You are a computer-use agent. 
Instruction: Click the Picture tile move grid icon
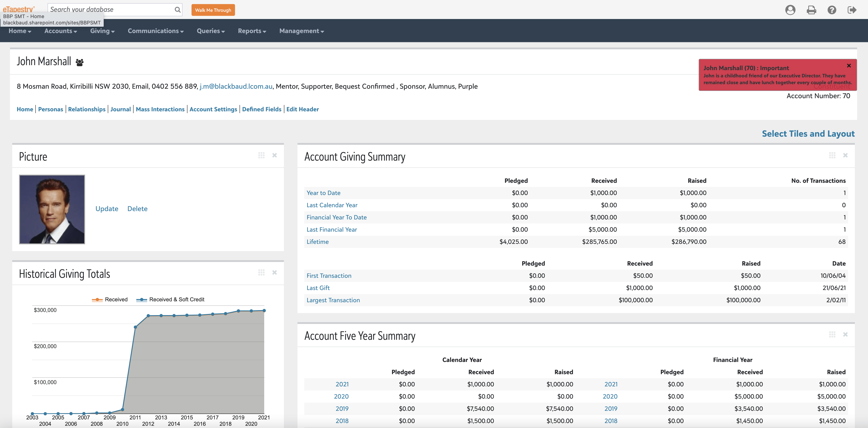click(261, 155)
